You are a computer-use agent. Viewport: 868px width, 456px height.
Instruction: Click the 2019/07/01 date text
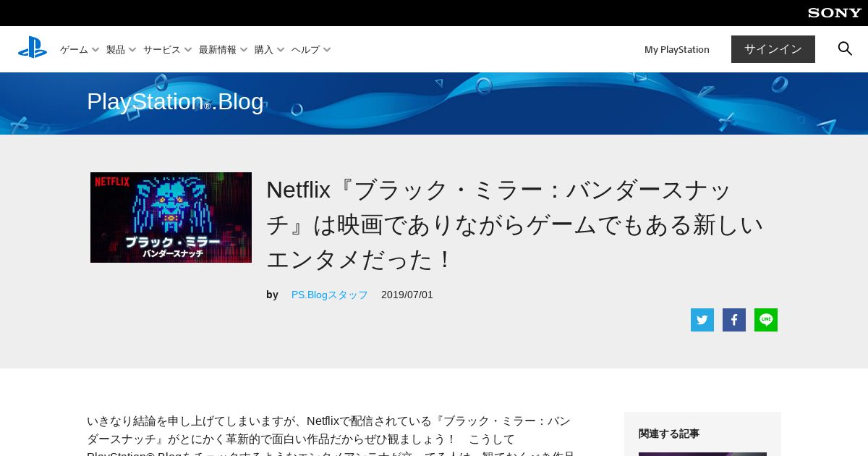tap(407, 295)
